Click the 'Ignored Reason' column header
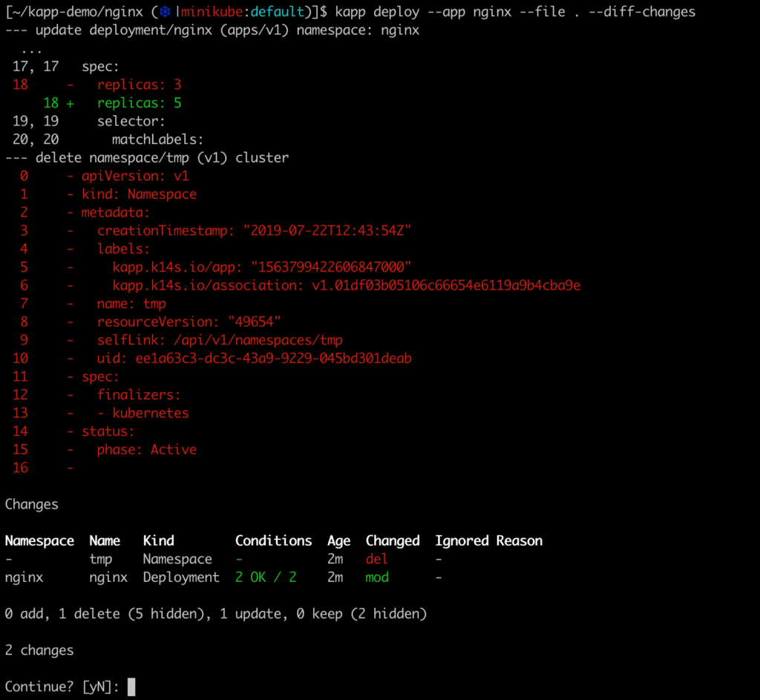 488,540
